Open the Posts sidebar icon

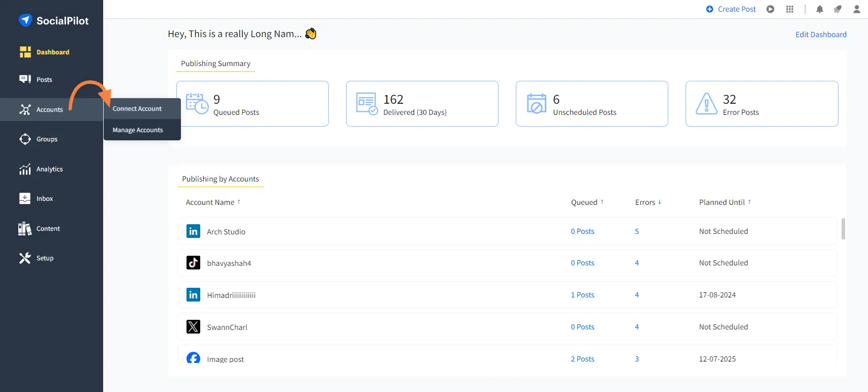coord(25,79)
